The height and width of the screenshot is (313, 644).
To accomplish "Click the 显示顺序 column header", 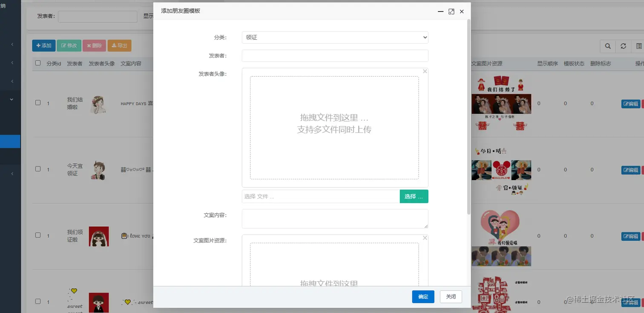I will click(547, 63).
